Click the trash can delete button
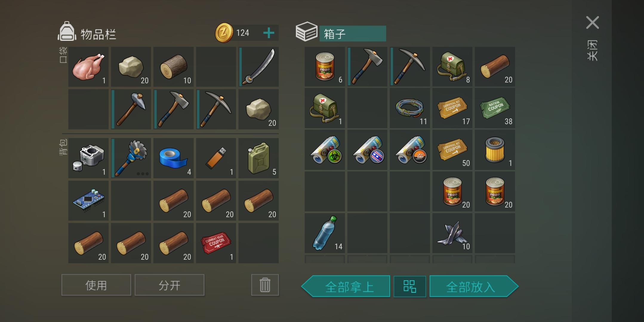This screenshot has width=644, height=322. (x=265, y=285)
